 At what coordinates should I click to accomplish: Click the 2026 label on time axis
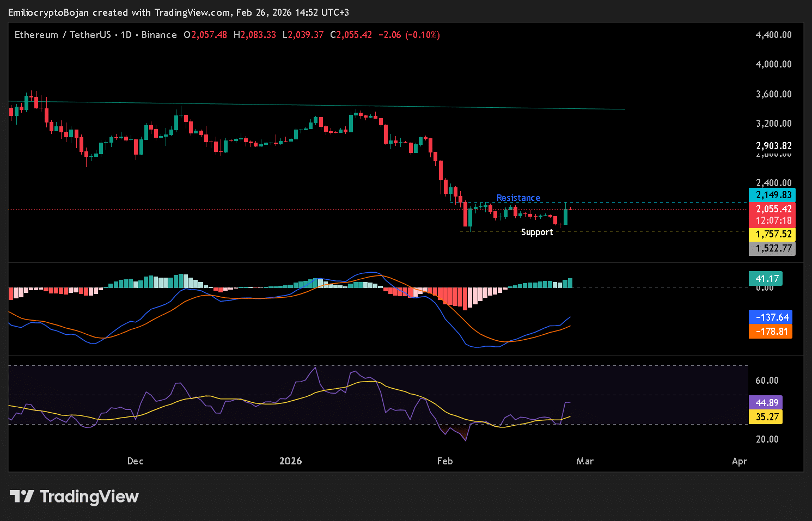[x=291, y=461]
